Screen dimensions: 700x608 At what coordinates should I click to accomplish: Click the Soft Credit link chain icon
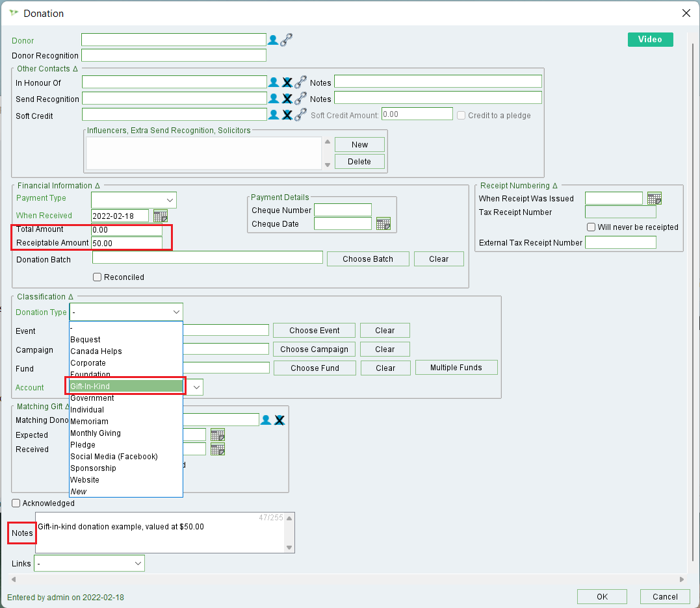coord(300,115)
